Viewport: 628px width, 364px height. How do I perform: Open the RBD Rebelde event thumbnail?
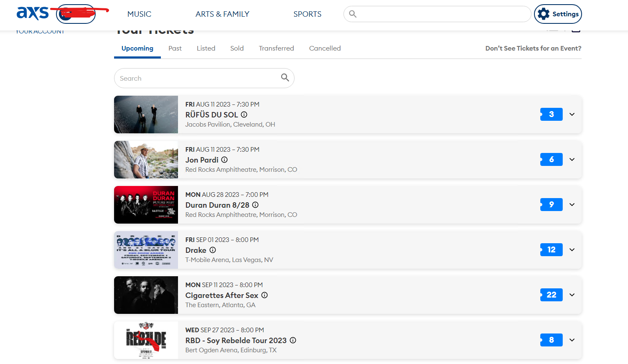coord(146,340)
